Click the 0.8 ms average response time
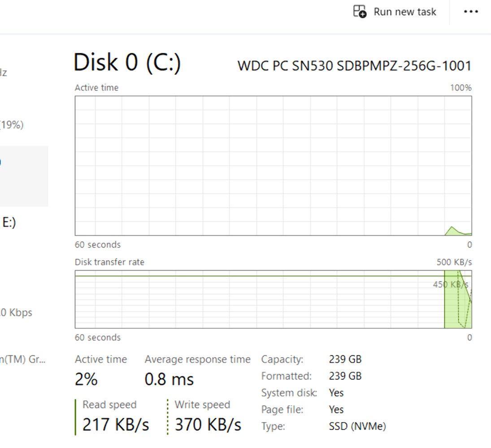The image size is (491, 448). 169,379
